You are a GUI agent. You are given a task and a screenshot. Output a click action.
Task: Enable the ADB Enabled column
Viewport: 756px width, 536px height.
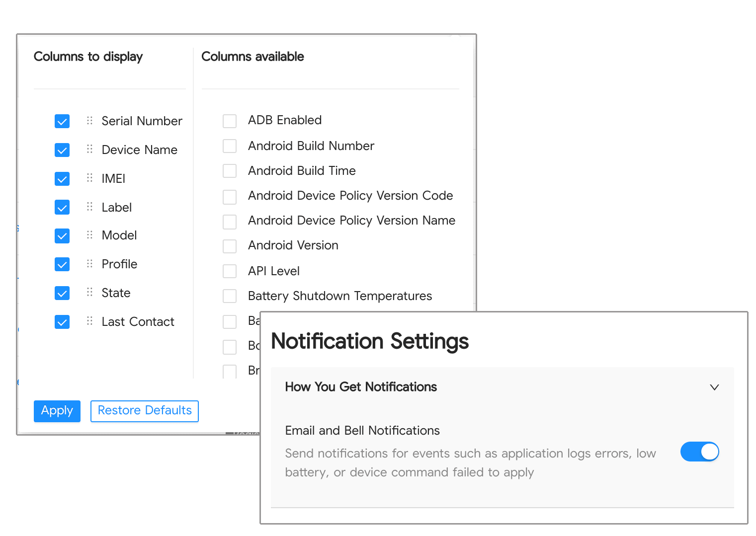(229, 121)
